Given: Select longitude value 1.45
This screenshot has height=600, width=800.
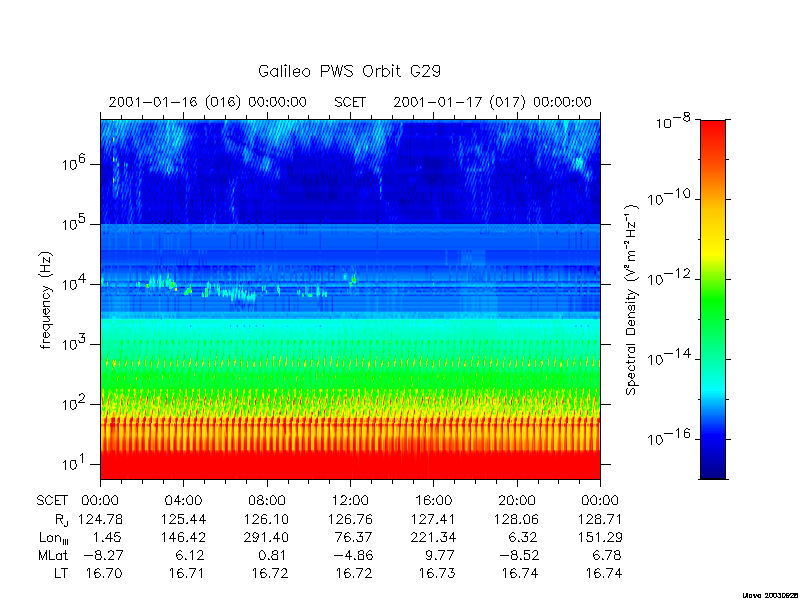Looking at the screenshot, I should pos(108,537).
